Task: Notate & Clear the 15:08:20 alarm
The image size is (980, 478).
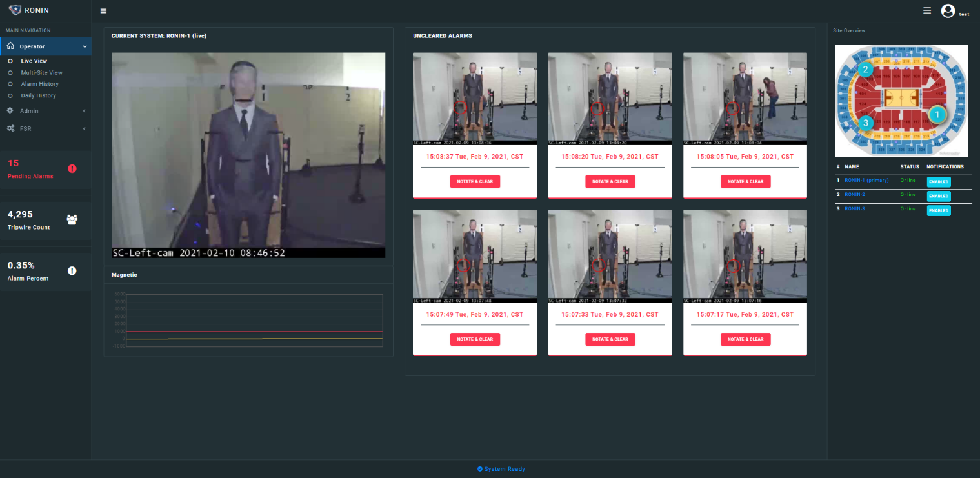Action: [x=610, y=181]
